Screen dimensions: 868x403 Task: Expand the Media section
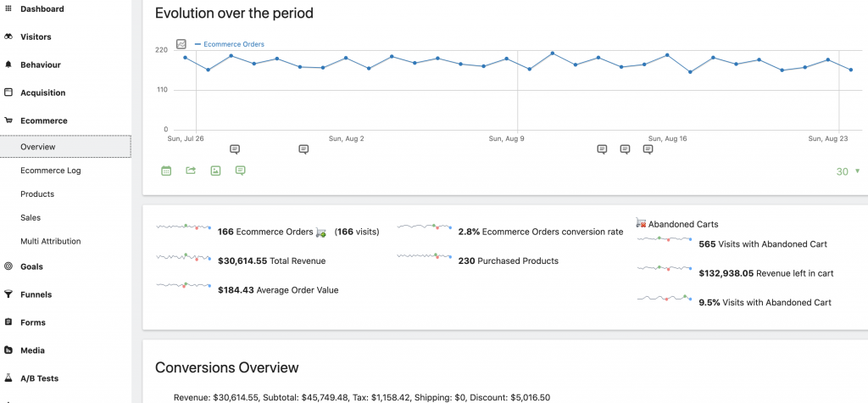33,350
